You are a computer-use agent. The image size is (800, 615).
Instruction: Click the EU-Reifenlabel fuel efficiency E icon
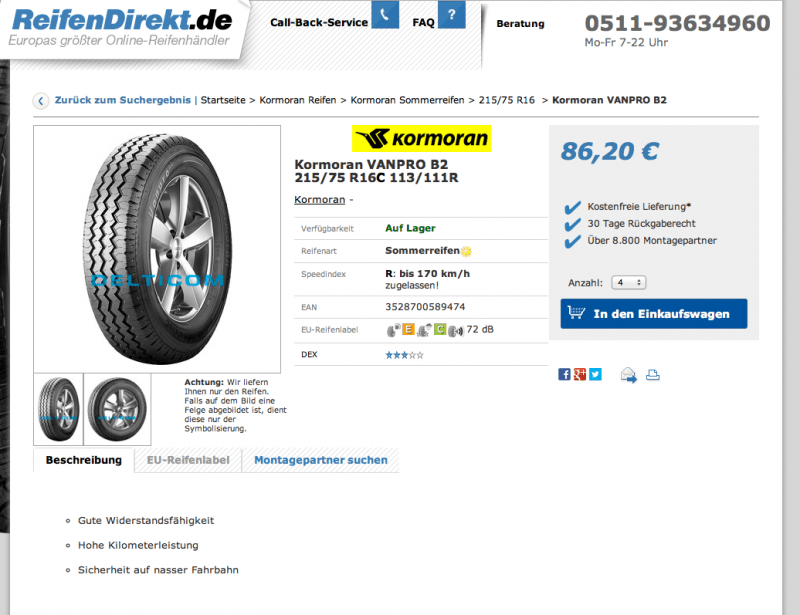[408, 329]
